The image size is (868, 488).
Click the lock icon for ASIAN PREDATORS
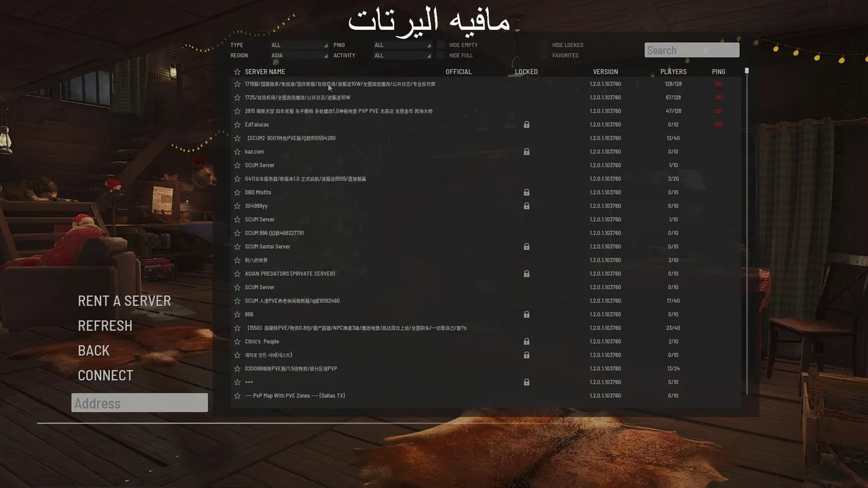pyautogui.click(x=526, y=274)
